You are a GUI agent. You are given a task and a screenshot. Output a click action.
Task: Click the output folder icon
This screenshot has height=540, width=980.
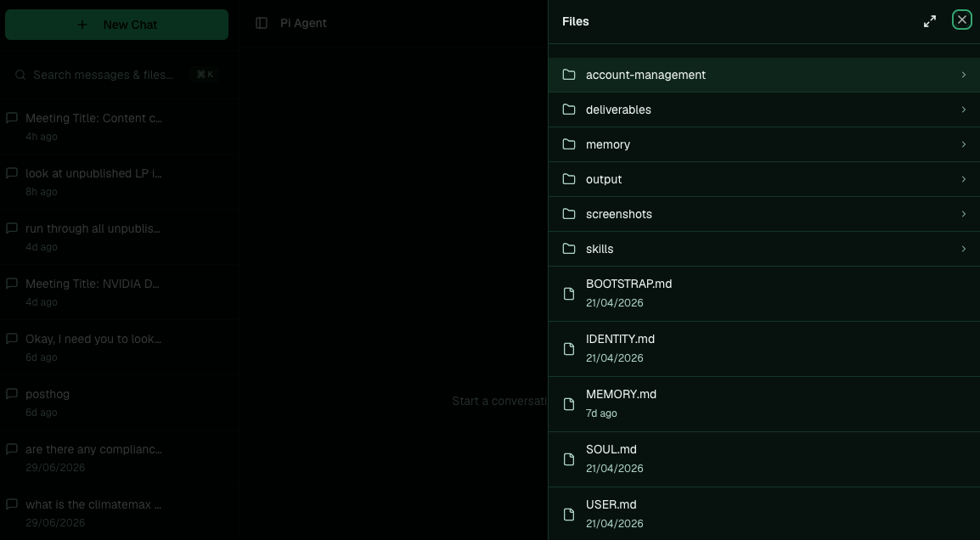(x=569, y=179)
